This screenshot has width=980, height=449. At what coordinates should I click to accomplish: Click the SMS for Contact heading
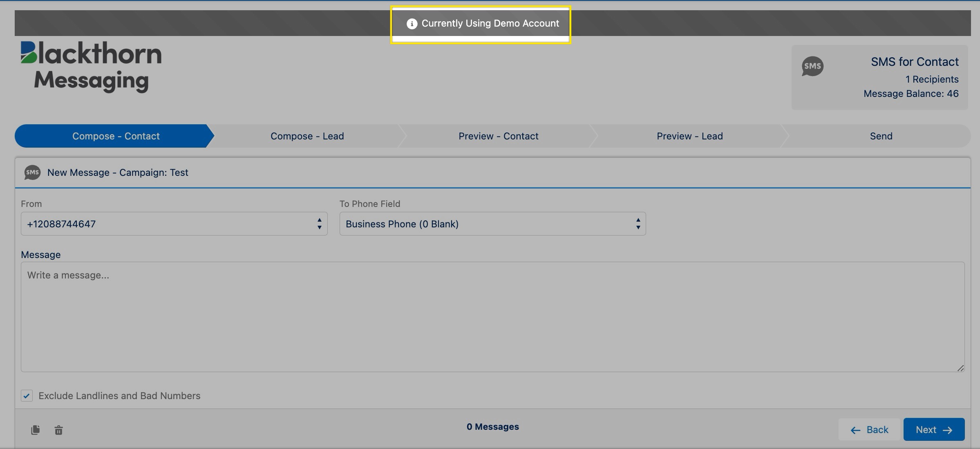tap(915, 62)
